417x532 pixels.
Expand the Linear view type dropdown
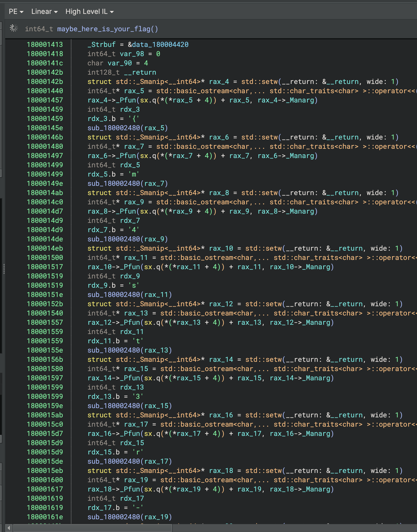44,12
